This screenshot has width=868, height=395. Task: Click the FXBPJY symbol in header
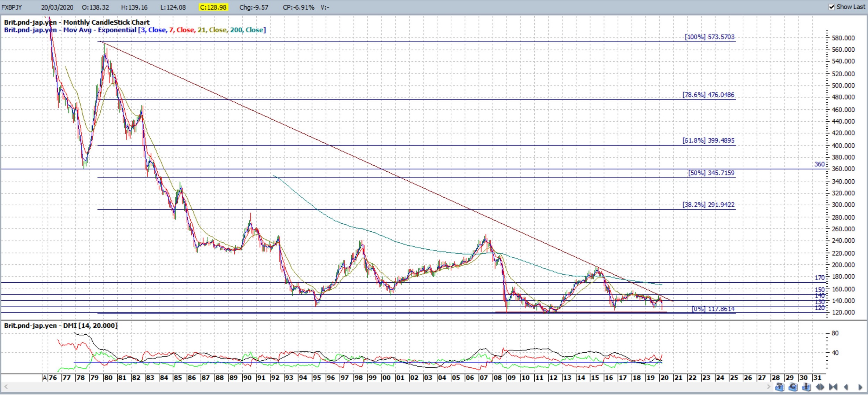pyautogui.click(x=12, y=7)
